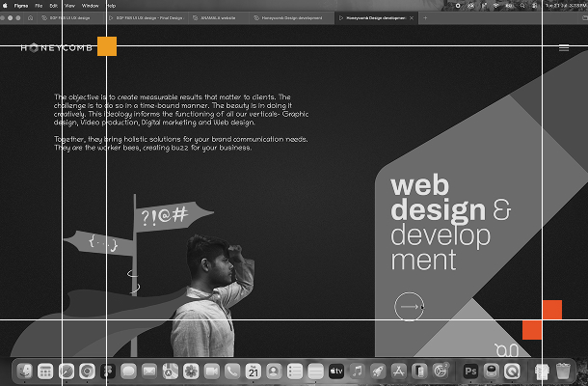
Task: Go to the Figma home icon in the tab bar
Action: pyautogui.click(x=31, y=17)
